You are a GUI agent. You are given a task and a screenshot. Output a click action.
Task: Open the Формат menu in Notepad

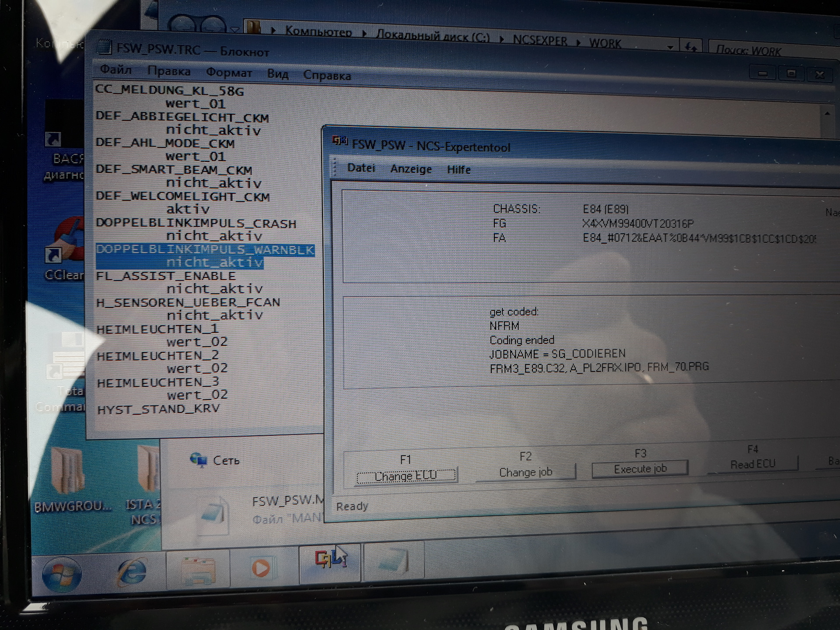[x=229, y=73]
